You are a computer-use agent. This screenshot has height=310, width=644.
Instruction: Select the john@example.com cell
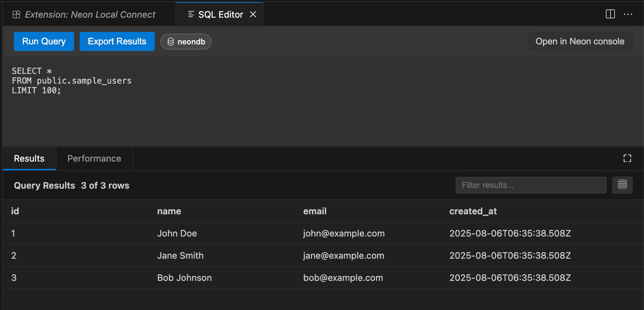[344, 233]
